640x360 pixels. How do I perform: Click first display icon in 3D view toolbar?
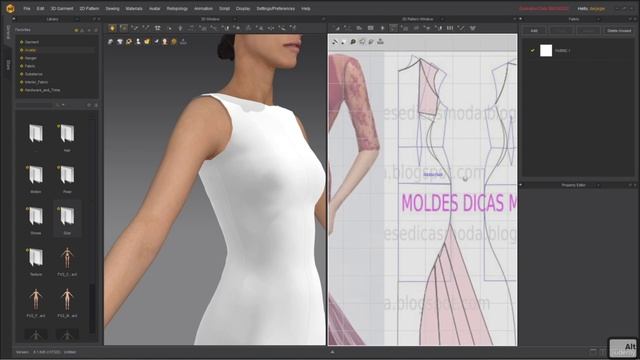(x=111, y=42)
